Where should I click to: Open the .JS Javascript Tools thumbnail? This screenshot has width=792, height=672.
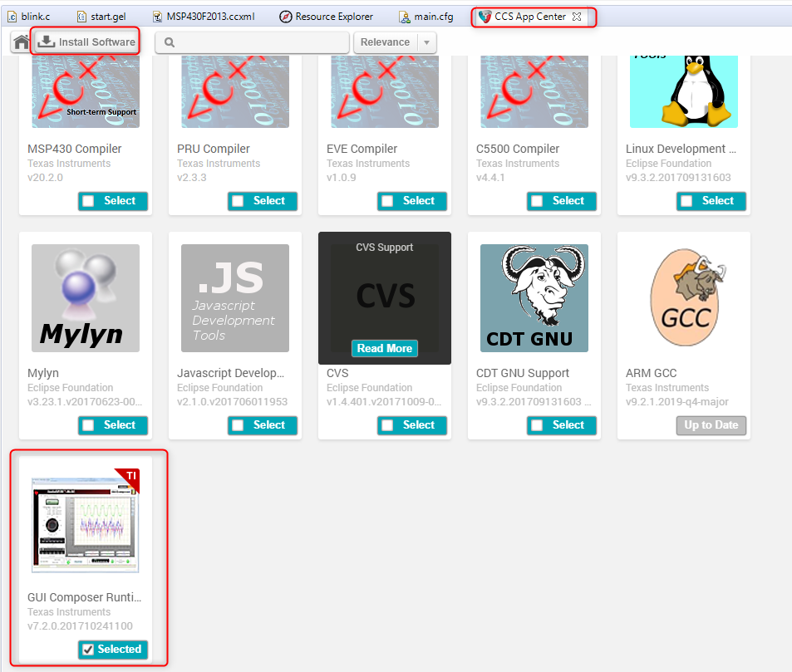235,298
